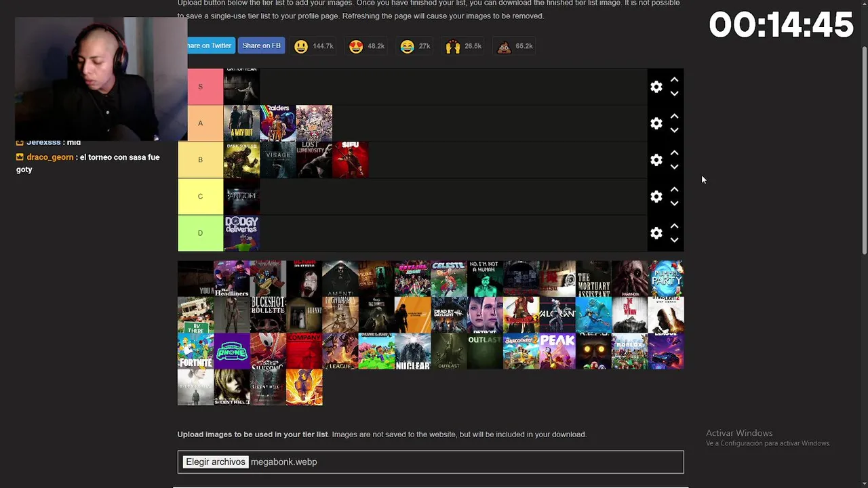Select Sifu cover in B tier
This screenshot has width=868, height=488.
click(x=351, y=160)
